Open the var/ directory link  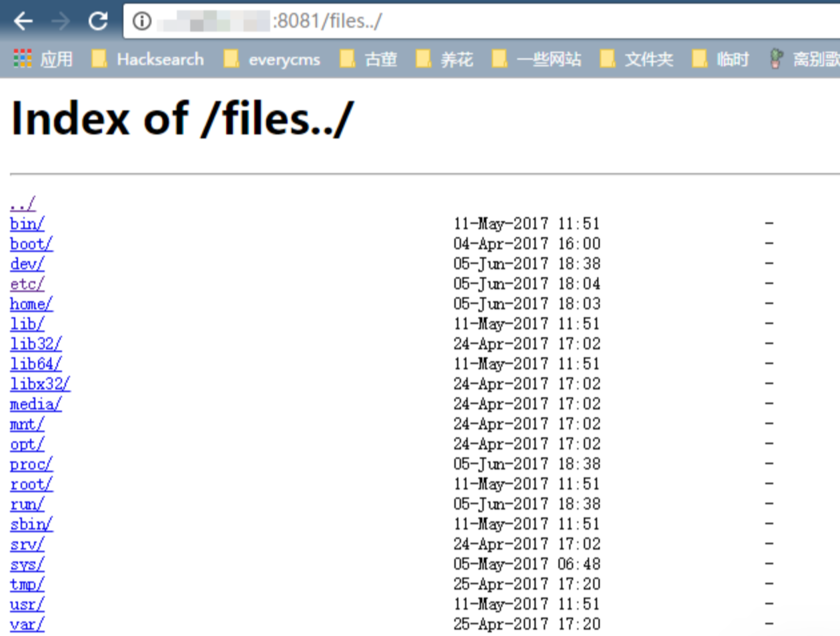(27, 624)
